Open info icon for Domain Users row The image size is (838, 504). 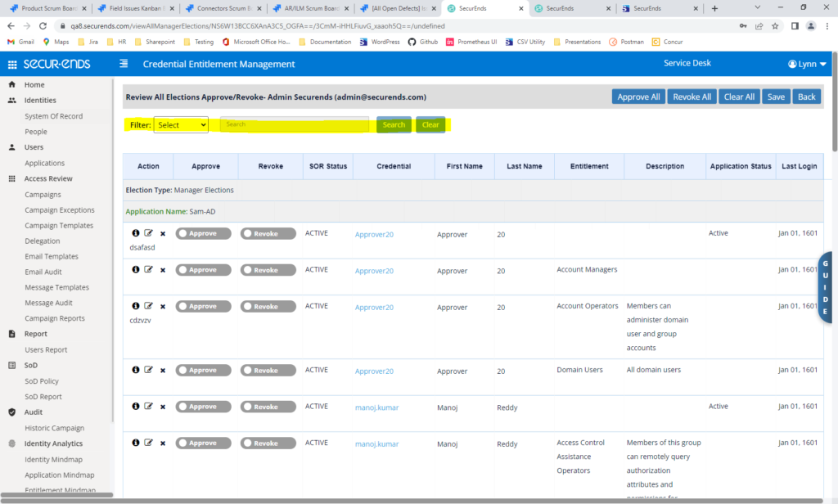136,370
